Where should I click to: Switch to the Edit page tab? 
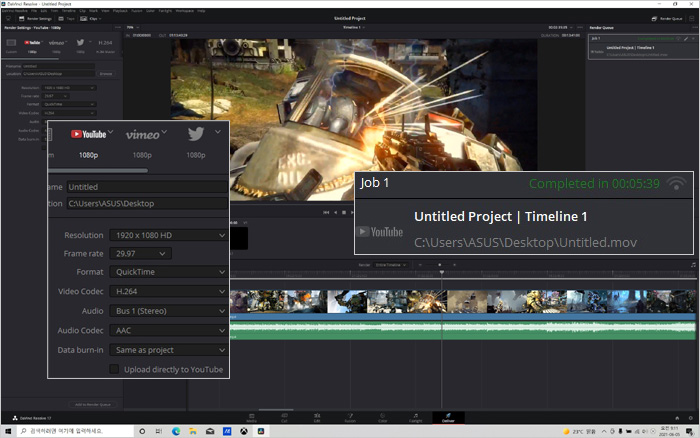(x=317, y=418)
